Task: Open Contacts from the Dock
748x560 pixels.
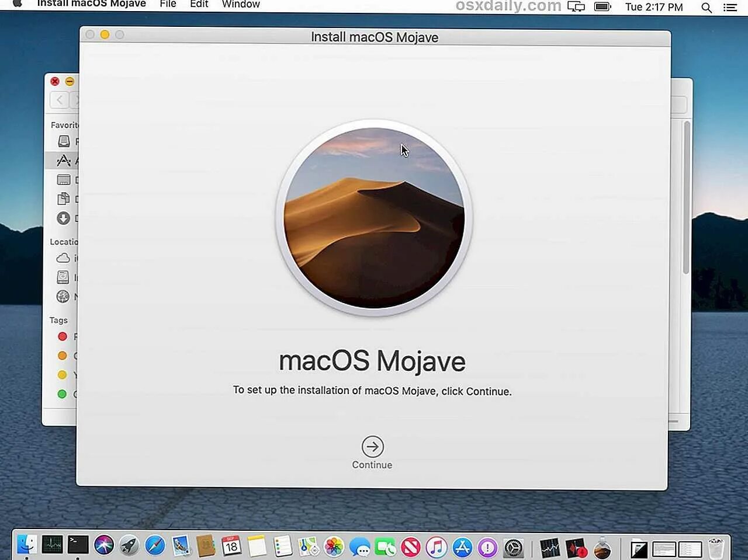Action: coord(206,546)
